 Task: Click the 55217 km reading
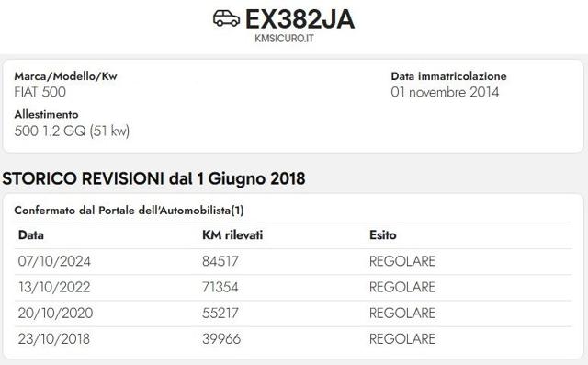pyautogui.click(x=220, y=314)
